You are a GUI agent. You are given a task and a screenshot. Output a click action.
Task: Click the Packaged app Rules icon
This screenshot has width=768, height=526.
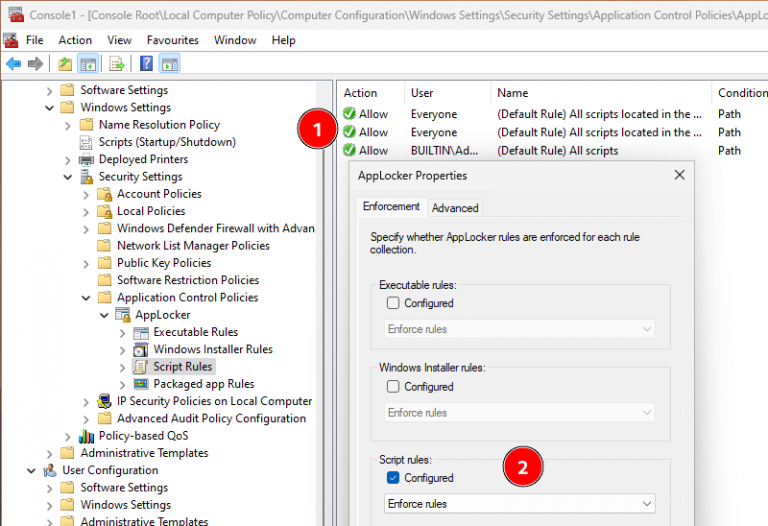click(141, 384)
